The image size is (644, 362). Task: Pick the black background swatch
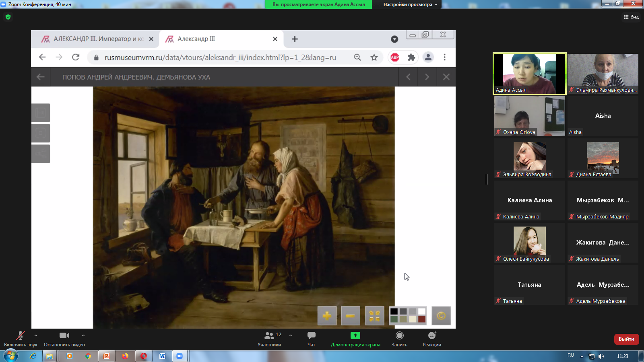[x=394, y=311]
